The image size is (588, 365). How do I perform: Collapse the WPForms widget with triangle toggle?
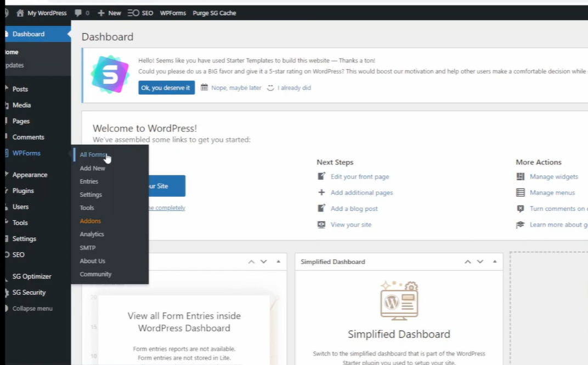pyautogui.click(x=278, y=261)
